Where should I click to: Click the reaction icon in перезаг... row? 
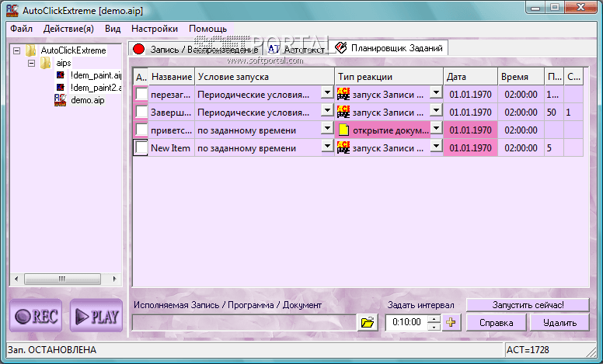click(343, 94)
